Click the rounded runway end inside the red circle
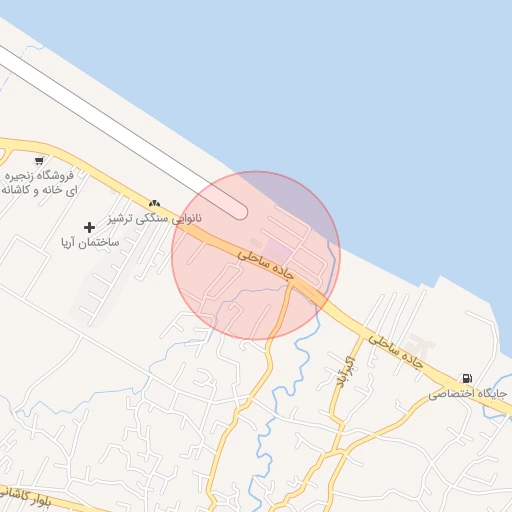Image resolution: width=512 pixels, height=512 pixels. click(x=238, y=211)
